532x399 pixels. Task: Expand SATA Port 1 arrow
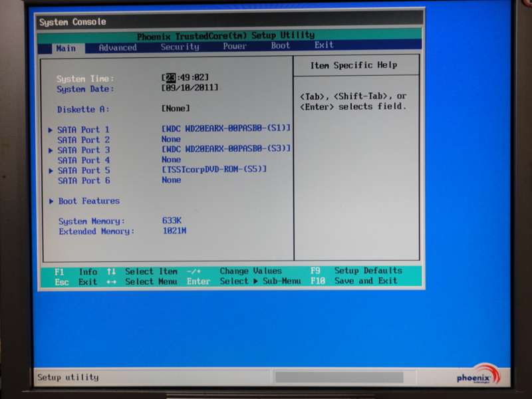[x=51, y=130]
